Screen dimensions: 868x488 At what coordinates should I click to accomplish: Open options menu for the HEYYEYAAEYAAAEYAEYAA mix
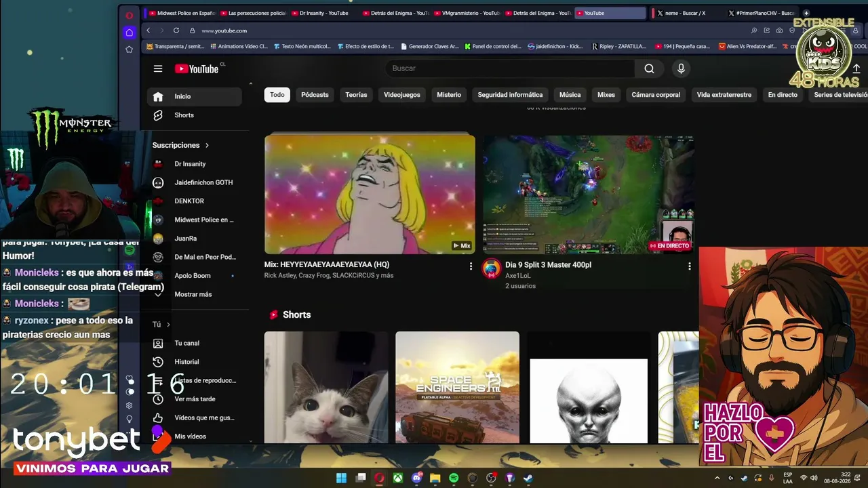[471, 266]
